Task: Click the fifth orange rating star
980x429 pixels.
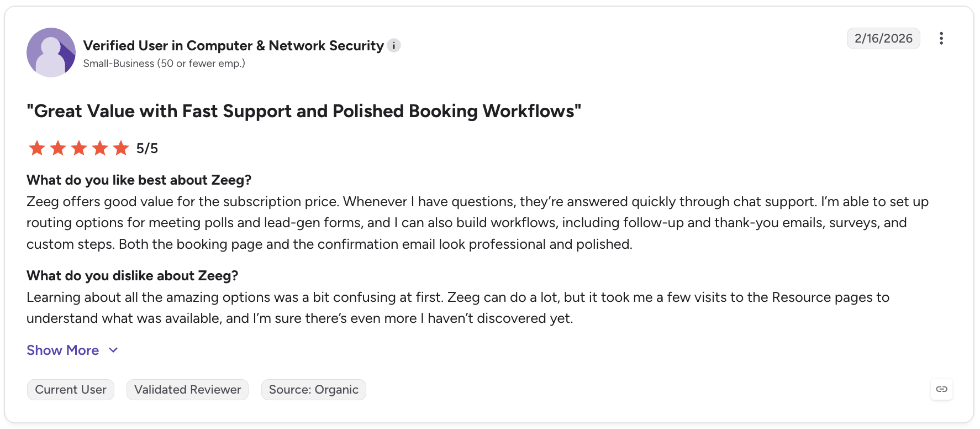Action: point(121,148)
